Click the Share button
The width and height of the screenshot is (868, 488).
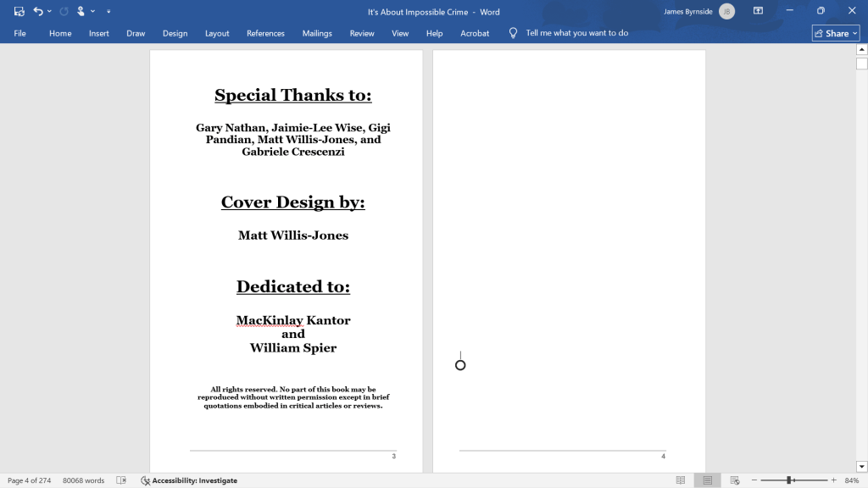837,34
